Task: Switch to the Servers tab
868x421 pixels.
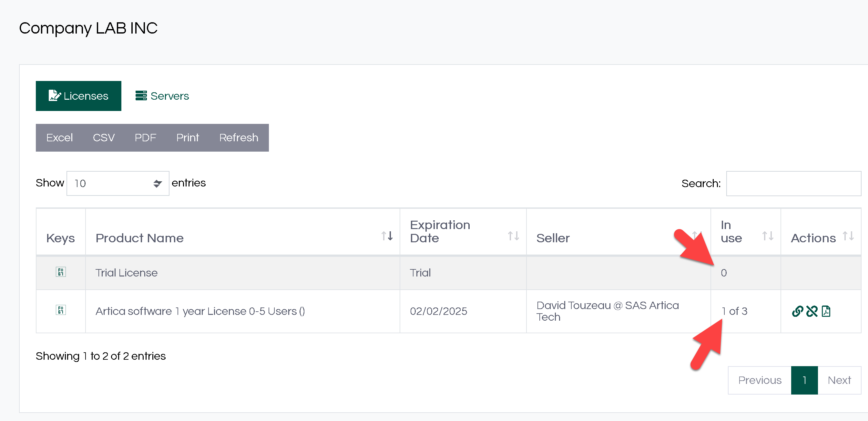Action: click(x=162, y=96)
